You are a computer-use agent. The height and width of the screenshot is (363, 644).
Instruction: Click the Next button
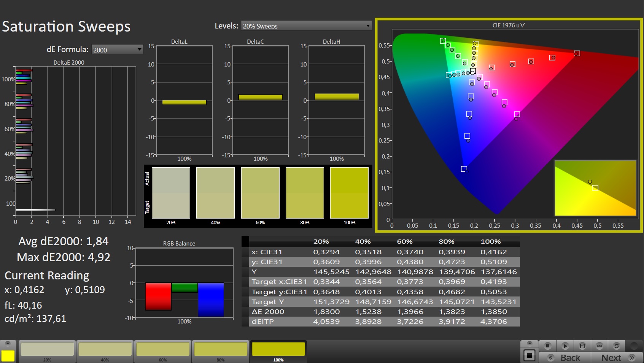click(616, 358)
